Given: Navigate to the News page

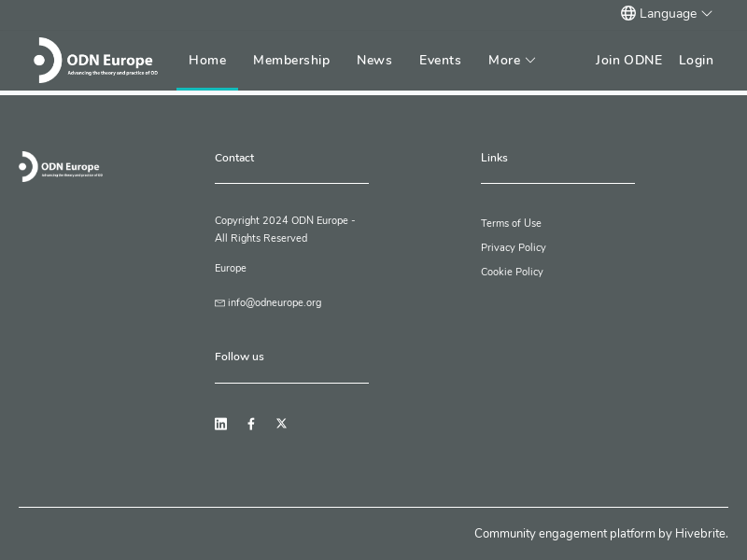Looking at the screenshot, I should coord(373,60).
